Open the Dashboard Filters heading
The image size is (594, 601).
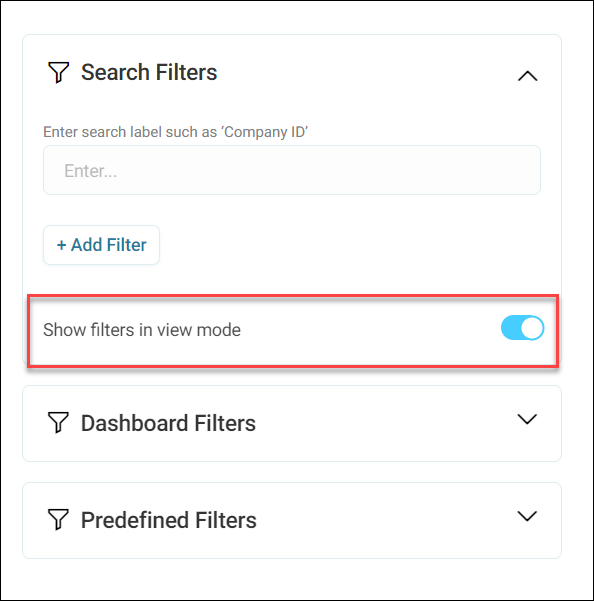[x=168, y=423]
